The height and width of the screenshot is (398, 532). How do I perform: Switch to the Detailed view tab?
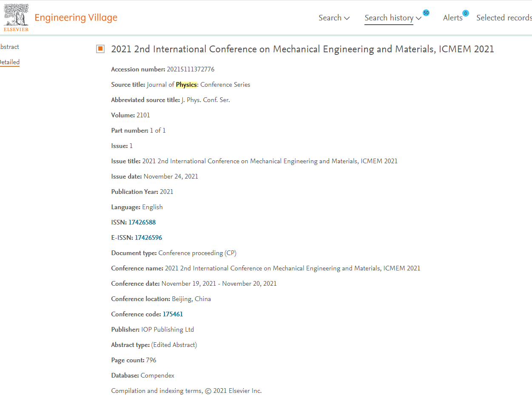point(9,62)
